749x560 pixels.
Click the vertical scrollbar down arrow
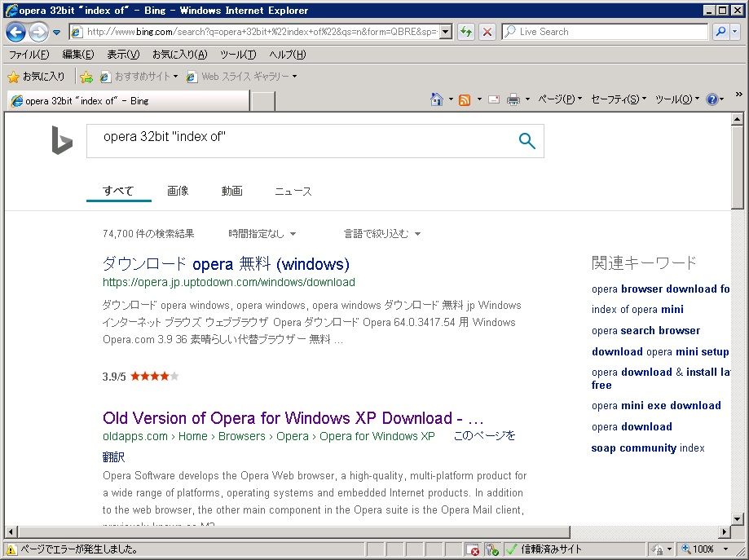[x=737, y=519]
